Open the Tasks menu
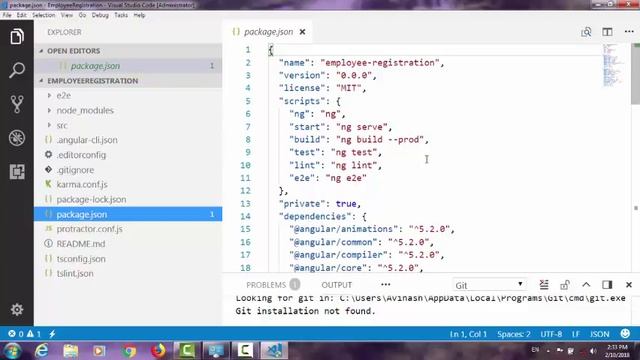The width and height of the screenshot is (640, 360). (x=121, y=15)
